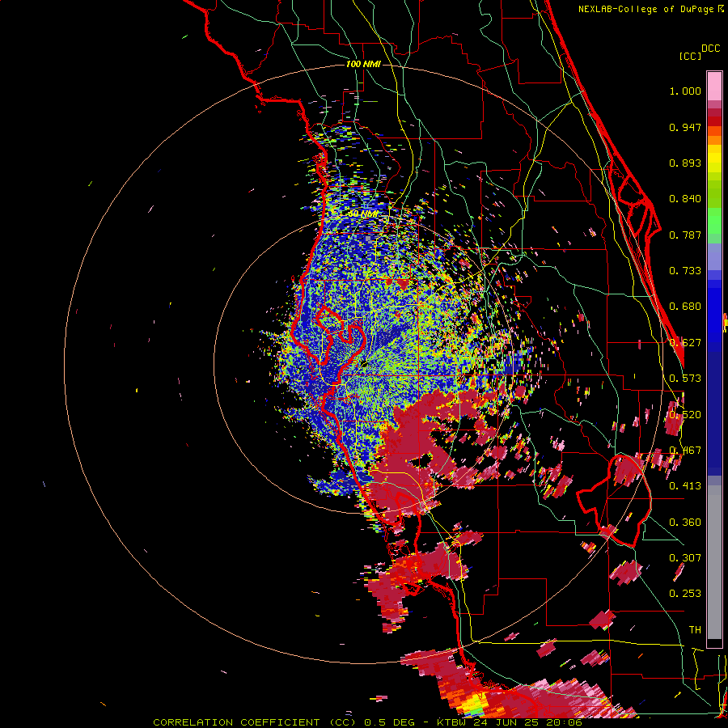Pick the gray segment of the color bar

pos(714,562)
